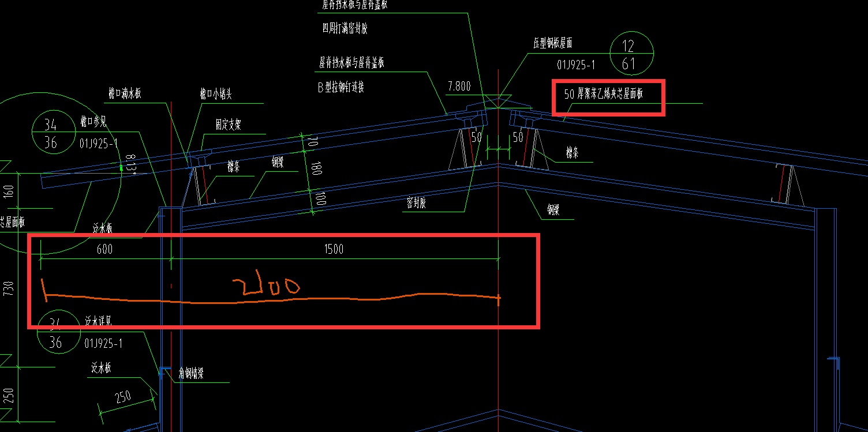Select the 泛水板 label above 角钢墙梁

click(100, 368)
